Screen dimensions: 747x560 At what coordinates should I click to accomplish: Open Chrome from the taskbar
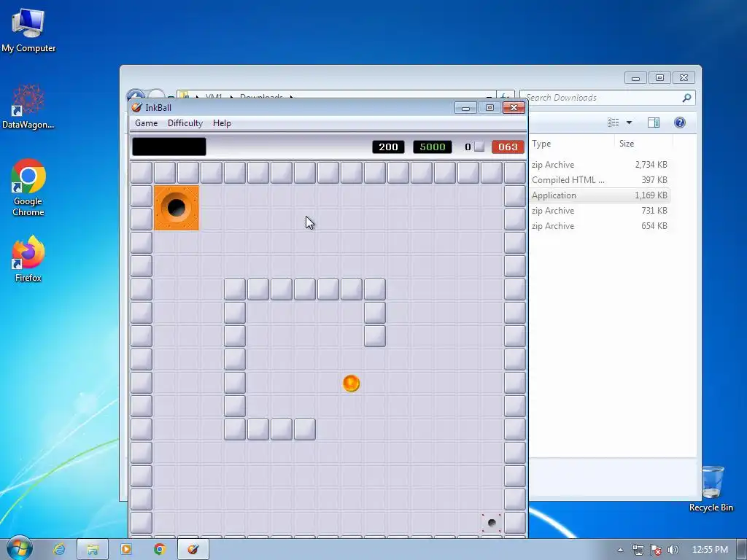coord(160,549)
